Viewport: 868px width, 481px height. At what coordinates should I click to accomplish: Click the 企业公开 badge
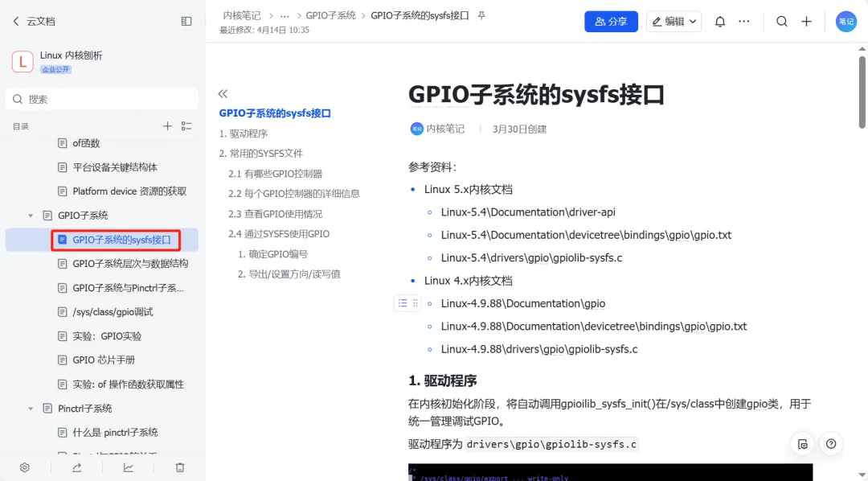coord(56,69)
